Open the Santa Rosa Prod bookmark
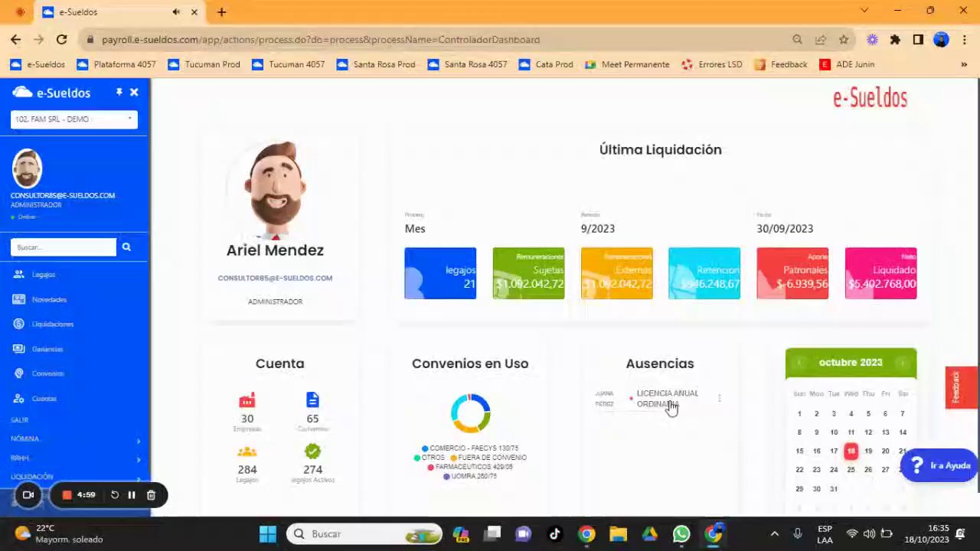This screenshot has width=980, height=551. coord(376,64)
